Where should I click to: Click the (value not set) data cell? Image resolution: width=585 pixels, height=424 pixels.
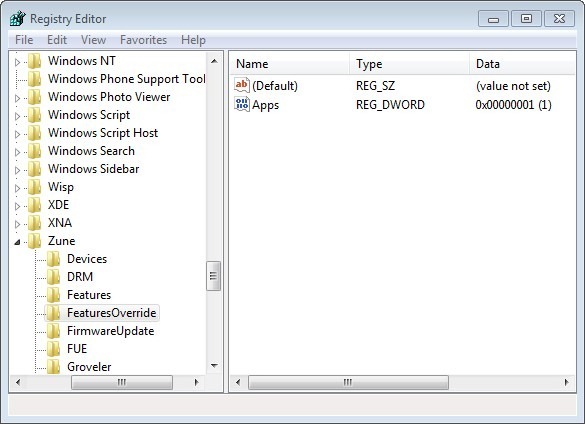coord(513,86)
